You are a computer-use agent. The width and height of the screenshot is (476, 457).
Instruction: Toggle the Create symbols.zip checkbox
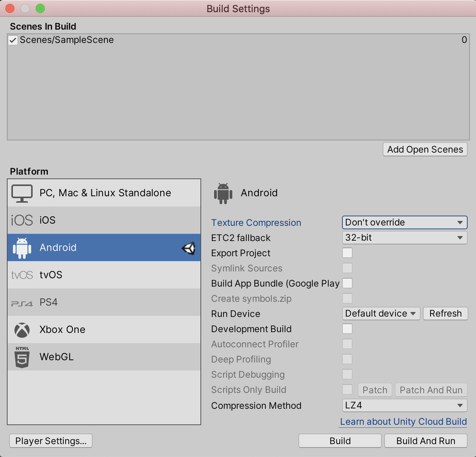pos(347,298)
